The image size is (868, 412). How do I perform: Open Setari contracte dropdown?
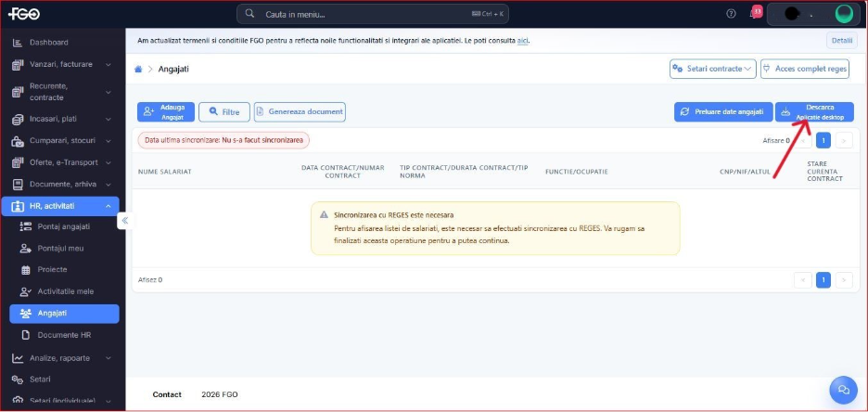pyautogui.click(x=712, y=70)
